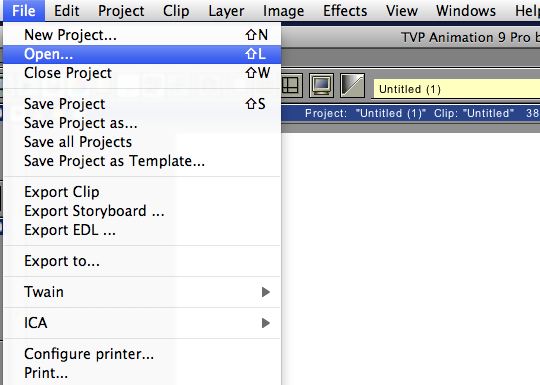Choose Save Project as Template...
This screenshot has height=385, width=540.
pos(142,161)
